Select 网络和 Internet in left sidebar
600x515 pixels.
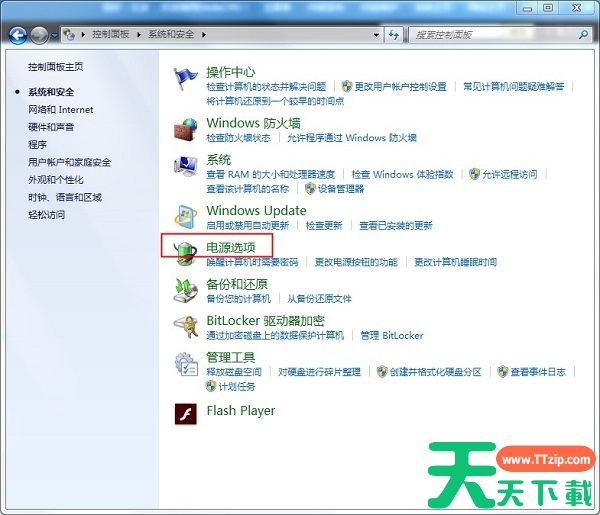pyautogui.click(x=61, y=109)
